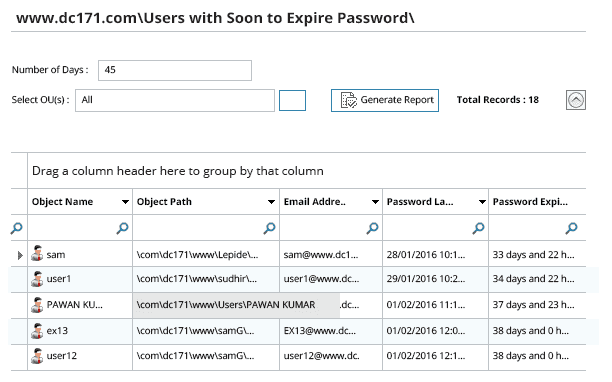Sort by the Password Expiry column header
The height and width of the screenshot is (382, 612).
[x=530, y=202]
